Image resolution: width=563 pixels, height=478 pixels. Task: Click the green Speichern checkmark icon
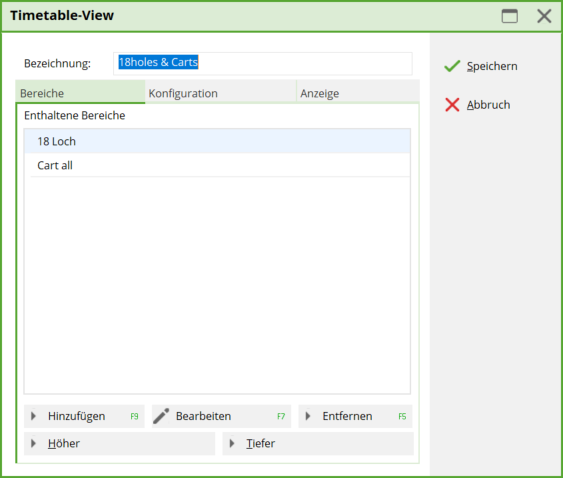coord(452,66)
